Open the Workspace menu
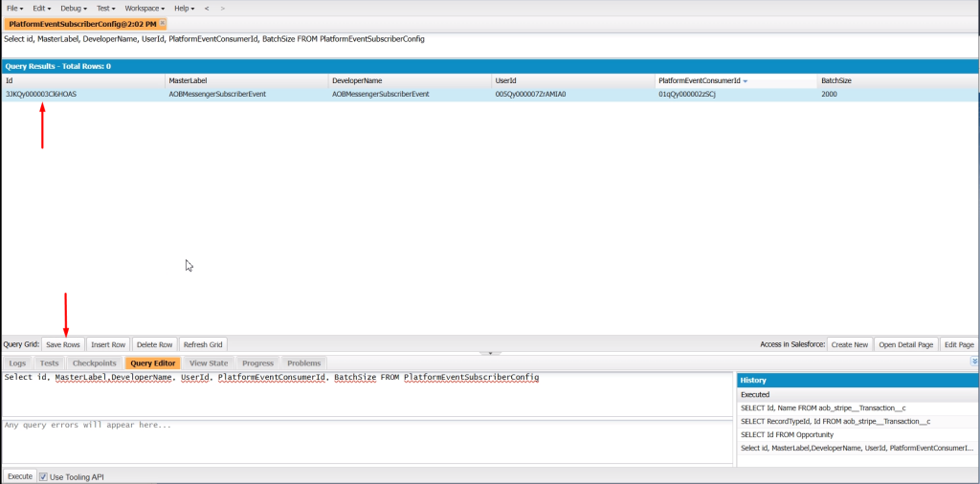Screen dimensions: 980x484 click(x=145, y=9)
